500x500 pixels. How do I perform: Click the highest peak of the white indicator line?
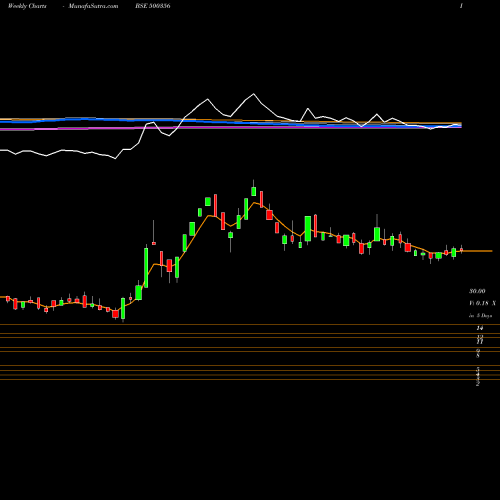coord(253,94)
